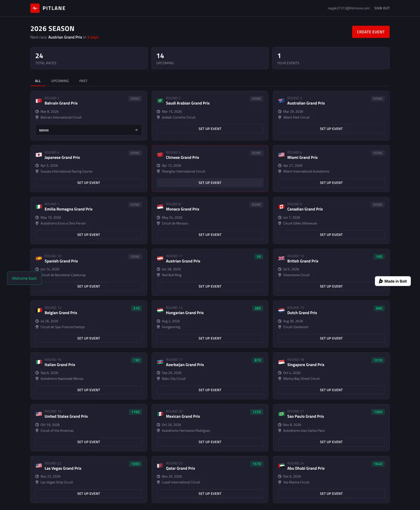
Task: Click the Bolt logo in Made in Bolt badge
Action: tap(381, 281)
